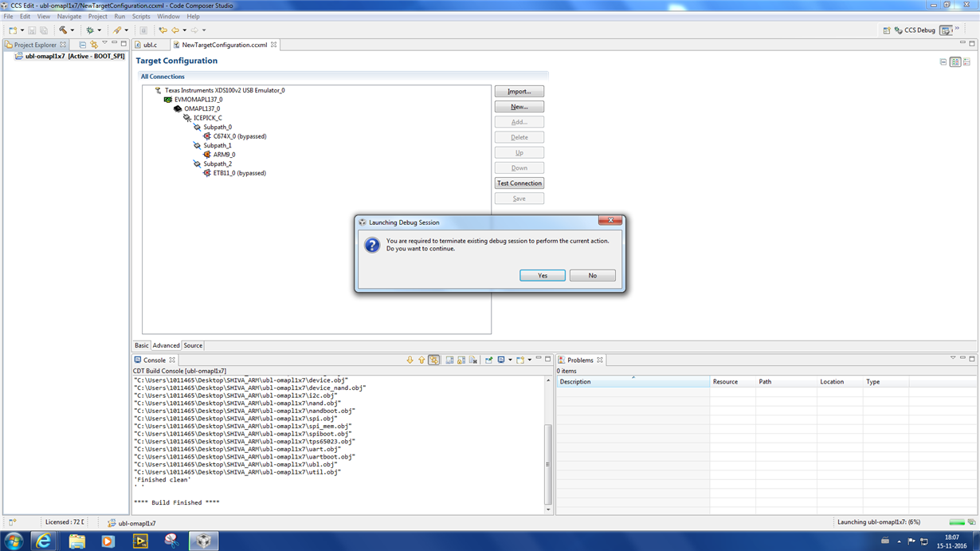Click the New... button in Target Configuration
Viewport: 980px width, 551px height.
(x=519, y=107)
